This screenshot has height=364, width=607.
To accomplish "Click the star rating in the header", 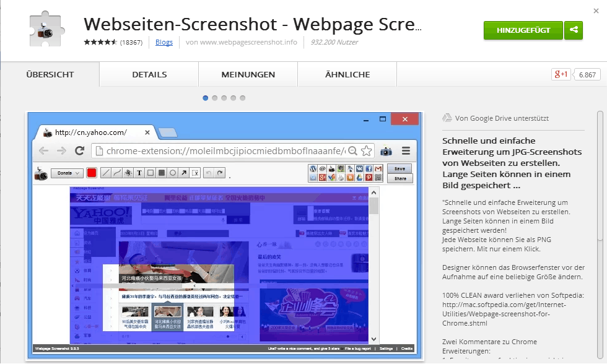I will 100,42.
